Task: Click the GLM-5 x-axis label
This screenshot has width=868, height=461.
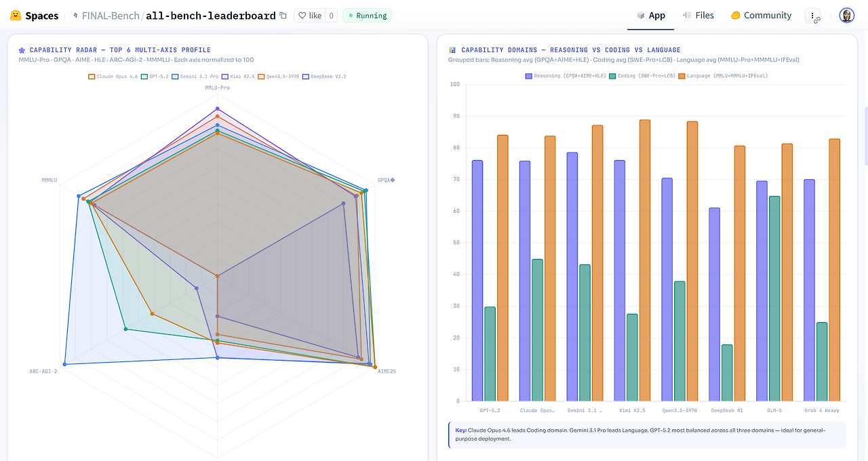Action: (774, 411)
